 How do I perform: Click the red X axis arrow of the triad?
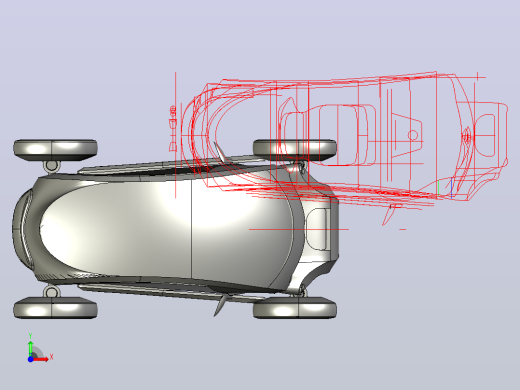[41, 359]
